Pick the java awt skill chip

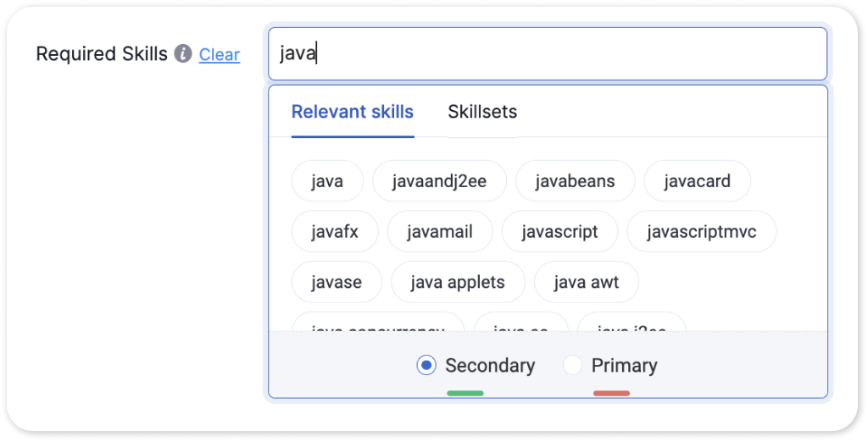[x=587, y=282]
